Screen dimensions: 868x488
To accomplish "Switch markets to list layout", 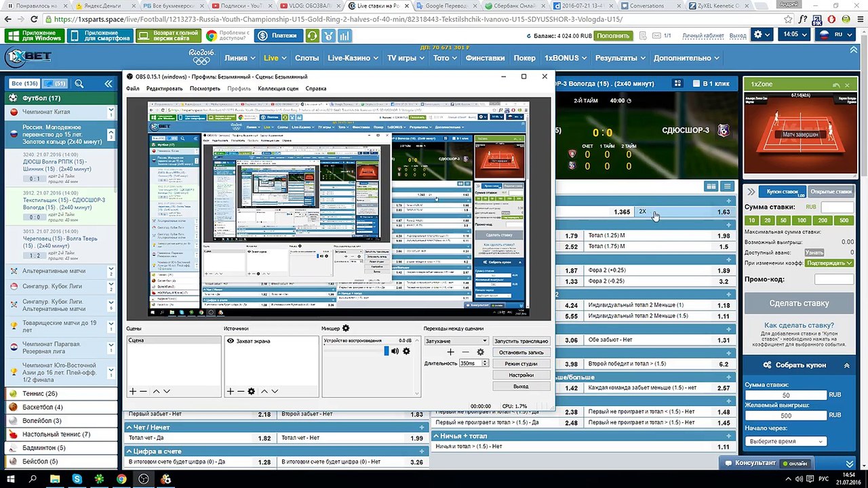I will 727,186.
